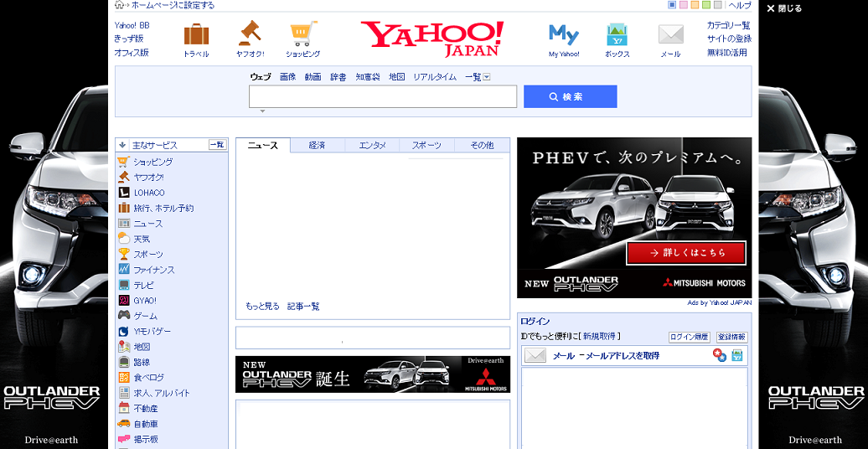Viewport: 868px width, 449px height.
Task: Collapse the 主なサービス arrow toggle
Action: [122, 145]
